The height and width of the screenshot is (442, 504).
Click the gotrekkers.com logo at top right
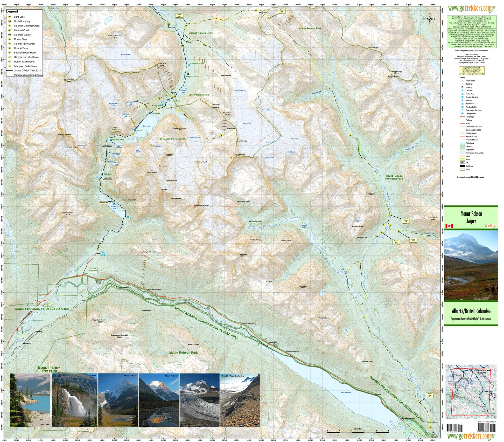[470, 9]
